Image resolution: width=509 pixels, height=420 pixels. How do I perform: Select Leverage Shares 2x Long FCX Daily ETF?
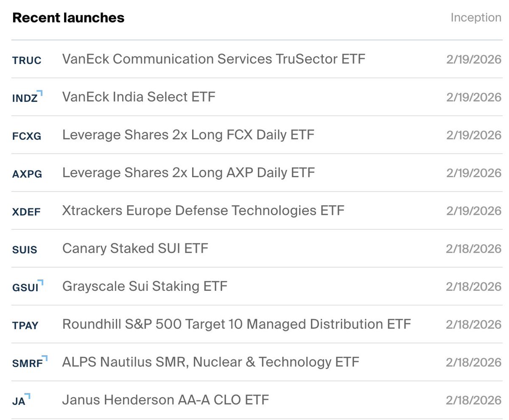point(188,135)
